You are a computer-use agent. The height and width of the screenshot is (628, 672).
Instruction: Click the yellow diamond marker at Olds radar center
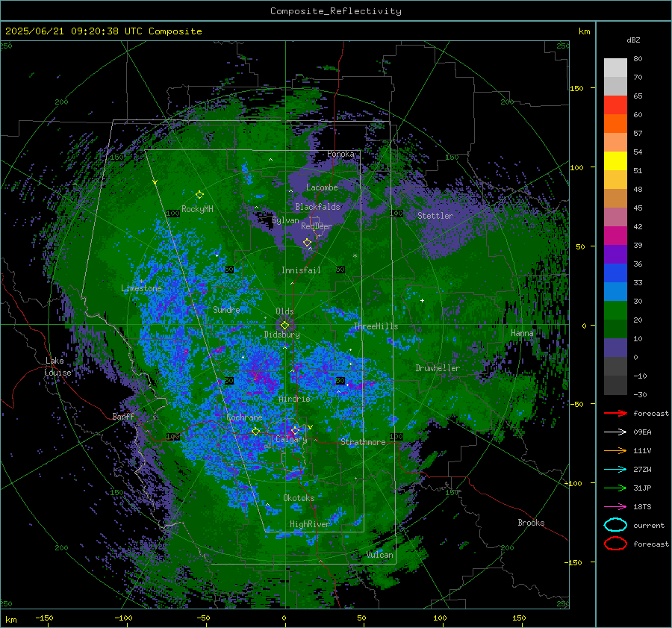tap(284, 326)
